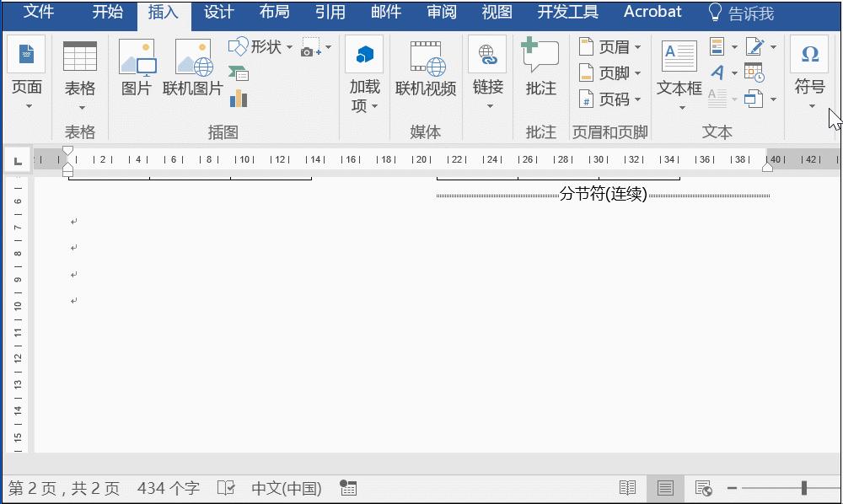The height and width of the screenshot is (504, 843).
Task: Switch to Read Mode in the status bar
Action: pyautogui.click(x=627, y=488)
